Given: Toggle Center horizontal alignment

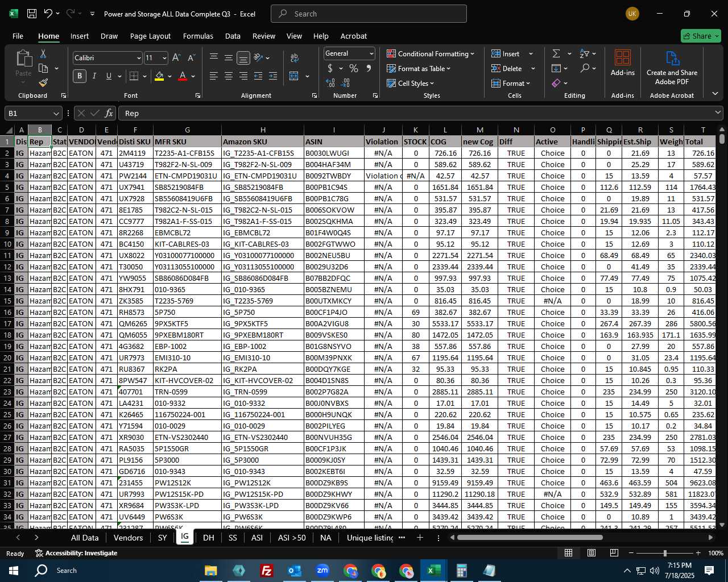Looking at the screenshot, I should tap(229, 76).
